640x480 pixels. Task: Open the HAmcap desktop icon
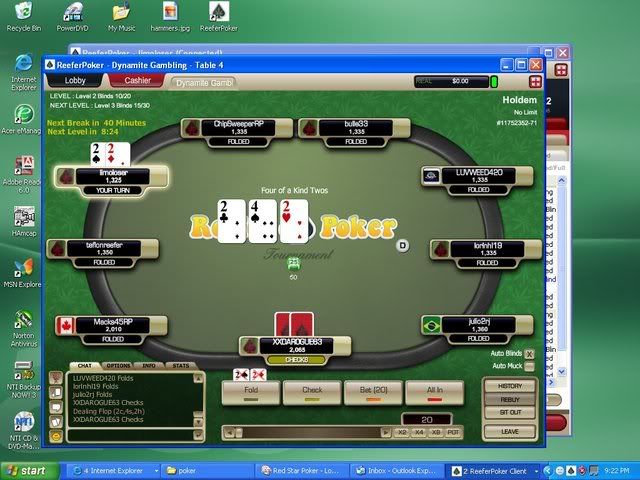(x=24, y=221)
